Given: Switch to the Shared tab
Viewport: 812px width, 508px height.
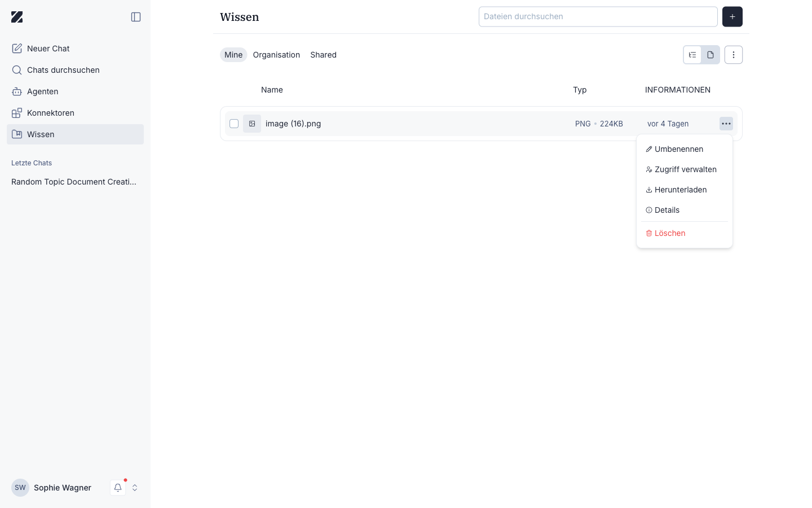Looking at the screenshot, I should 323,55.
